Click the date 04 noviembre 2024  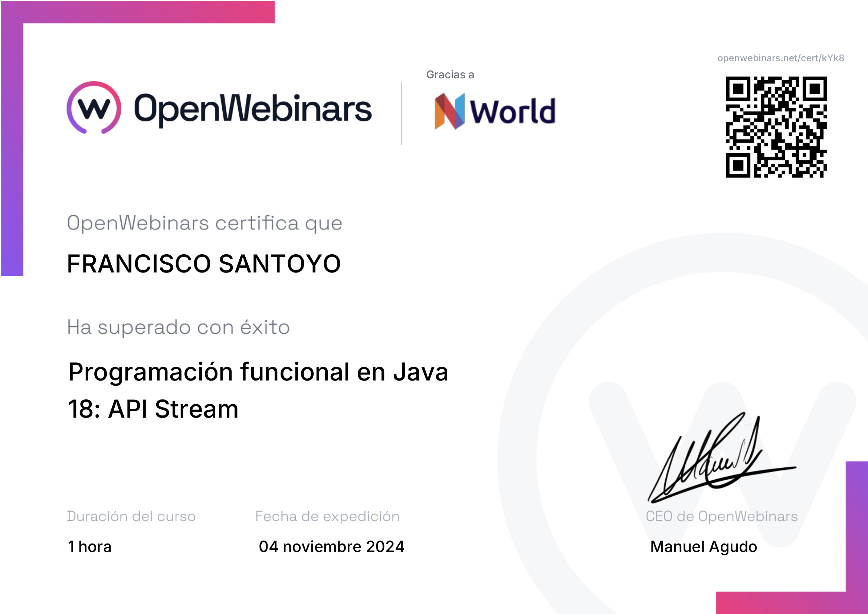(x=331, y=547)
